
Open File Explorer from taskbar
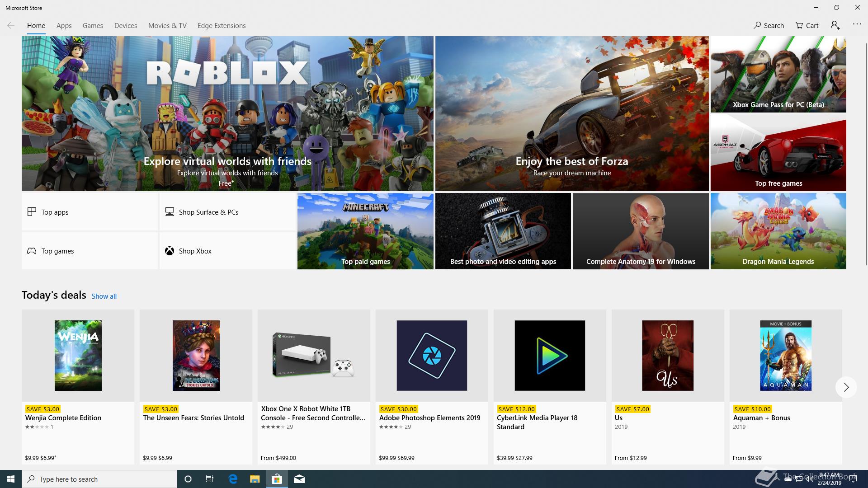pos(255,479)
